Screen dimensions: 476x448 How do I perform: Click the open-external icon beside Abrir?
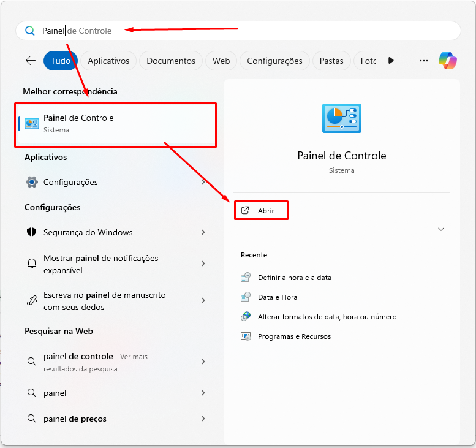pos(245,210)
